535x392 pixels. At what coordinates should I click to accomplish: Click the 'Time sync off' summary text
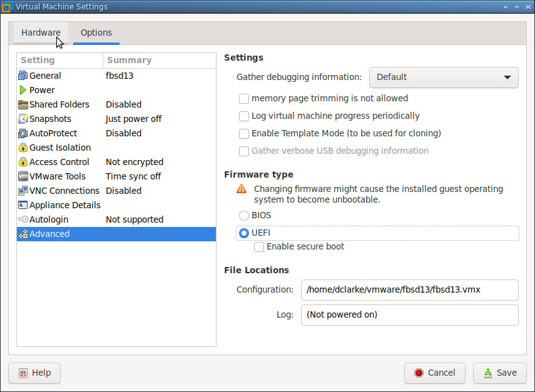point(133,176)
